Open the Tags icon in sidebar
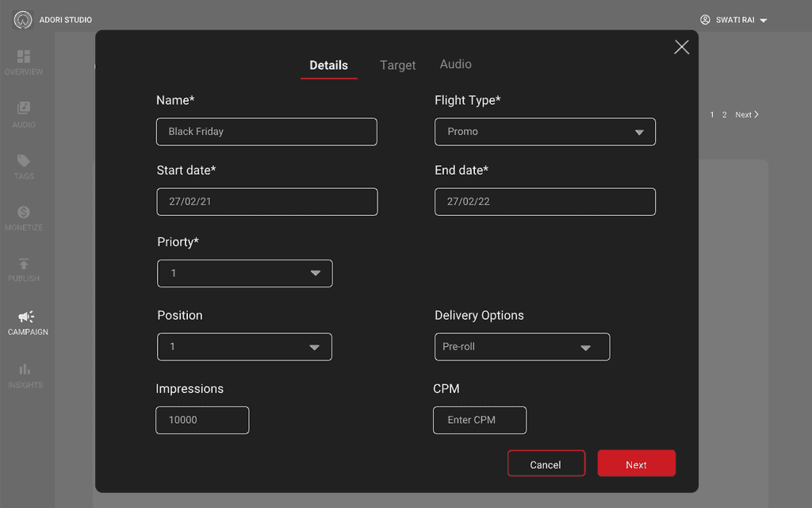This screenshot has width=812, height=508. coord(24,160)
